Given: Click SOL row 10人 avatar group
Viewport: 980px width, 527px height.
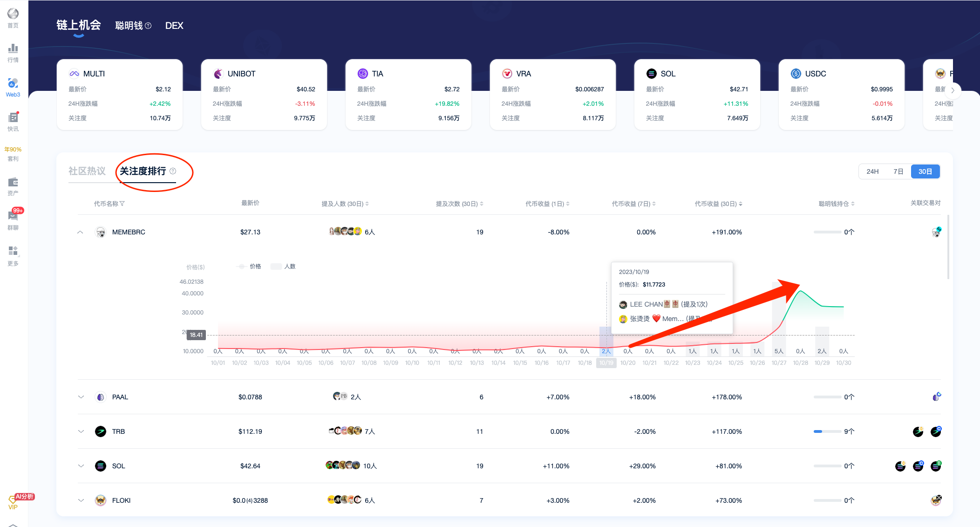Looking at the screenshot, I should coord(343,465).
